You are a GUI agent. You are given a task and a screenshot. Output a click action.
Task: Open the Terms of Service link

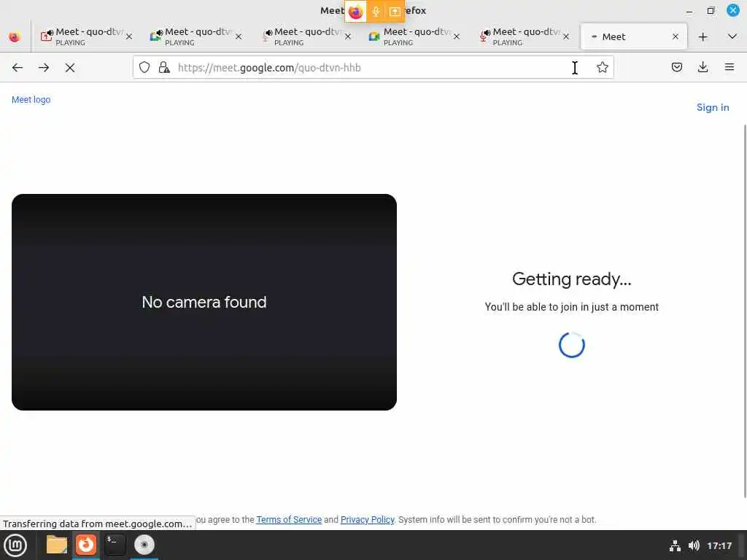pyautogui.click(x=289, y=519)
